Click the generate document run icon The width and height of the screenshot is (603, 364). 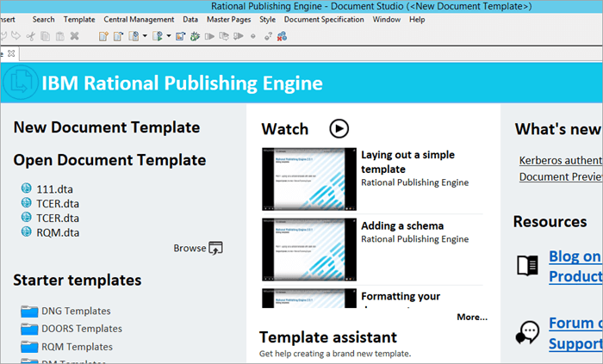coord(158,36)
